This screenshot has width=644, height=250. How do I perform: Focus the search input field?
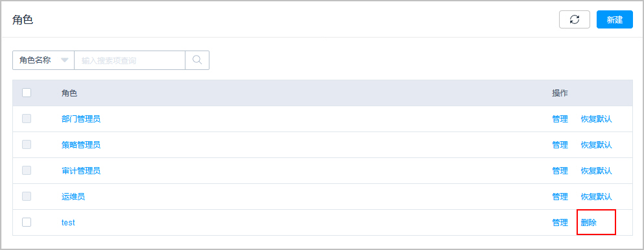[130, 60]
